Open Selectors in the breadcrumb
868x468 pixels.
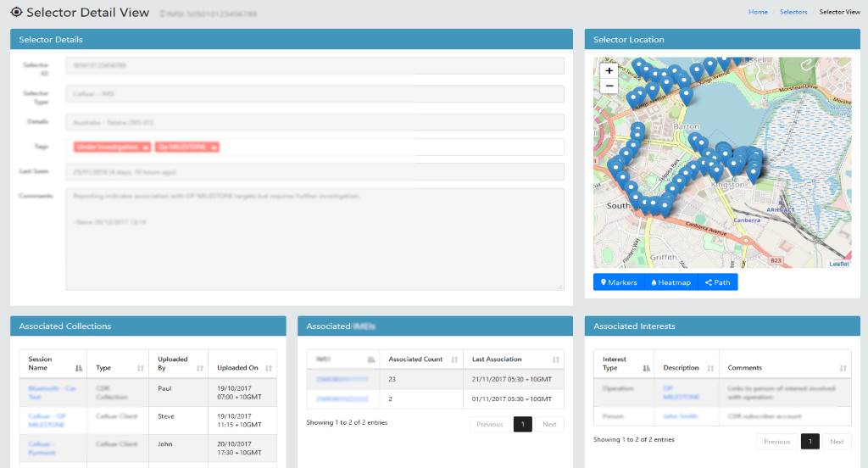[793, 13]
